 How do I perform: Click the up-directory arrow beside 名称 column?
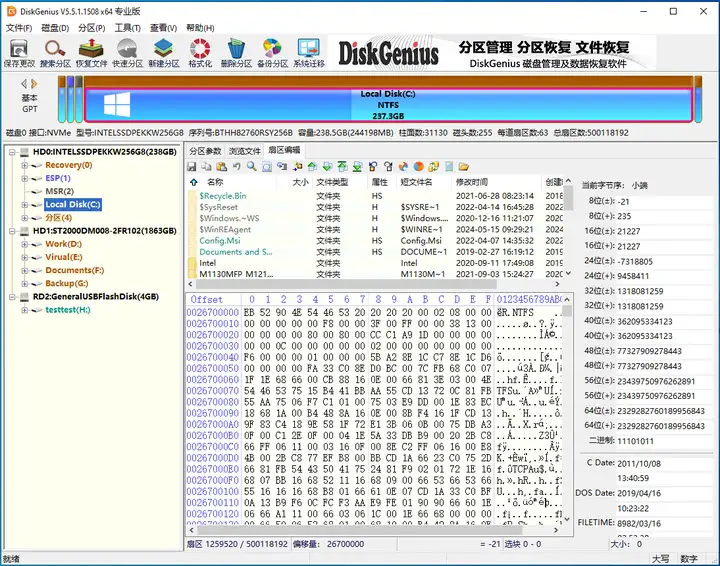pos(194,182)
